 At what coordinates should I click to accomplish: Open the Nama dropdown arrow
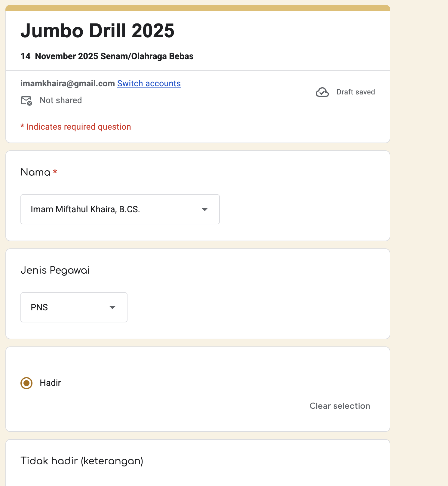pos(205,209)
